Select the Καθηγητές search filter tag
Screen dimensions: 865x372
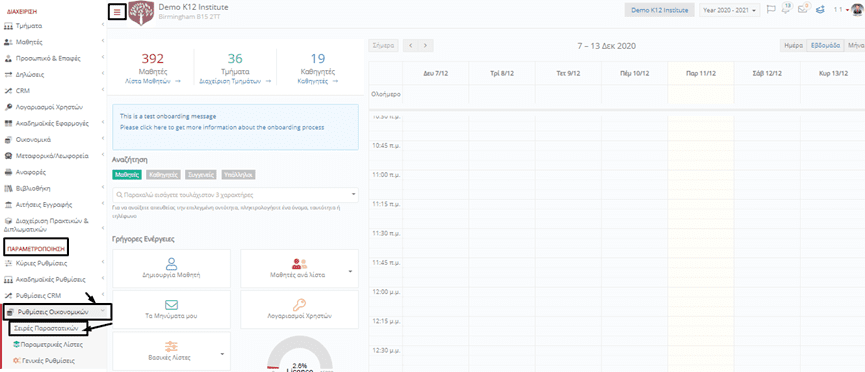[x=163, y=174]
